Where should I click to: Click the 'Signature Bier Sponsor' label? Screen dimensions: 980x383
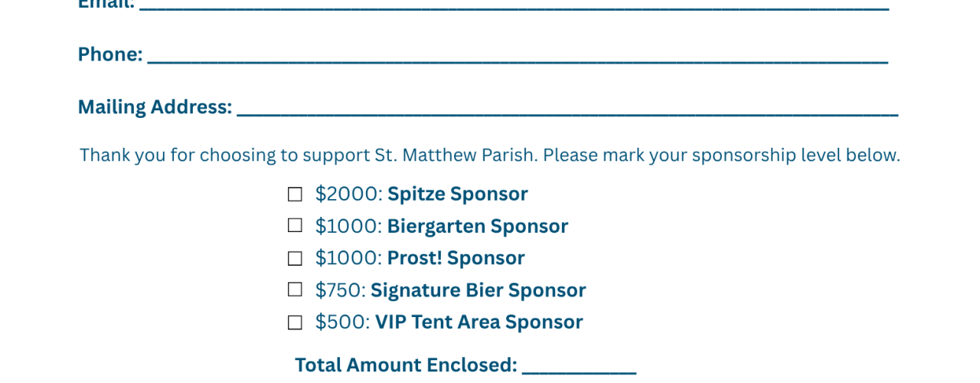coord(478,290)
